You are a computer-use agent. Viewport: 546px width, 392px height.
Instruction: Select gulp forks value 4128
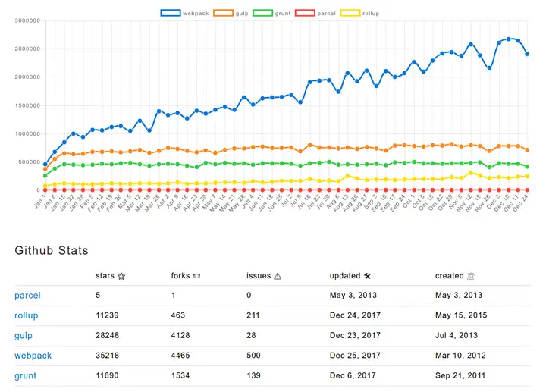pyautogui.click(x=180, y=335)
